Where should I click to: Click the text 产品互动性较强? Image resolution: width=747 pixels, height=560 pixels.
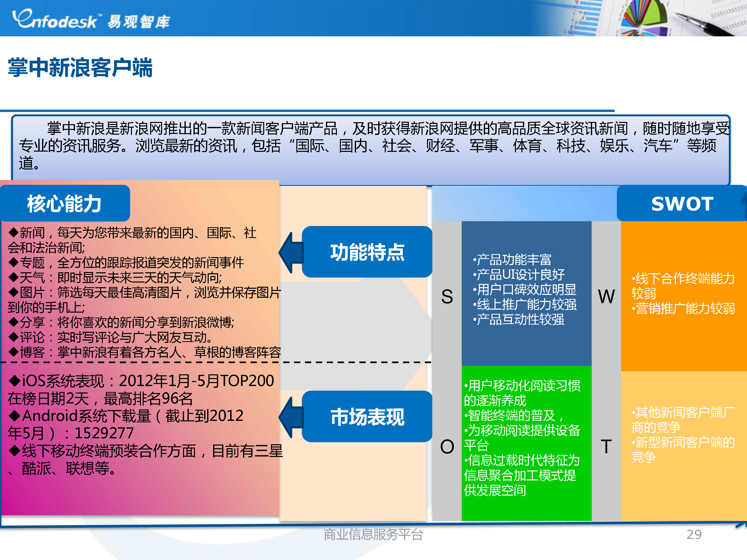click(x=518, y=319)
